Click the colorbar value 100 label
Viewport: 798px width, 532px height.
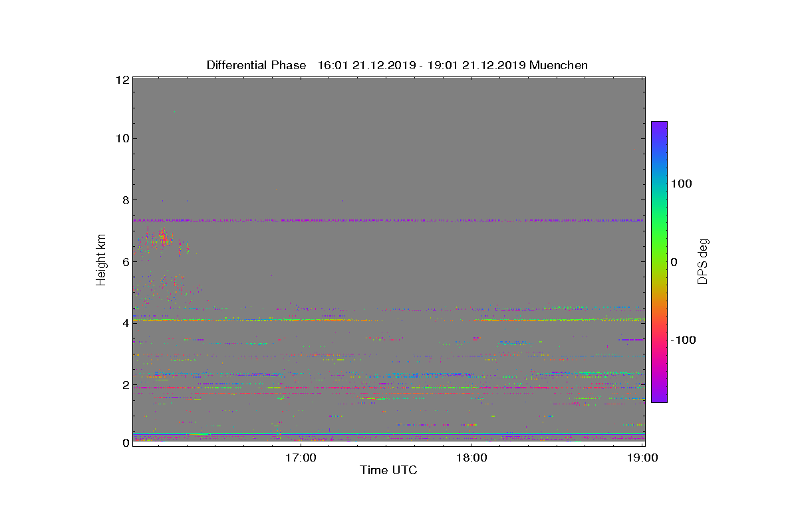tap(682, 184)
